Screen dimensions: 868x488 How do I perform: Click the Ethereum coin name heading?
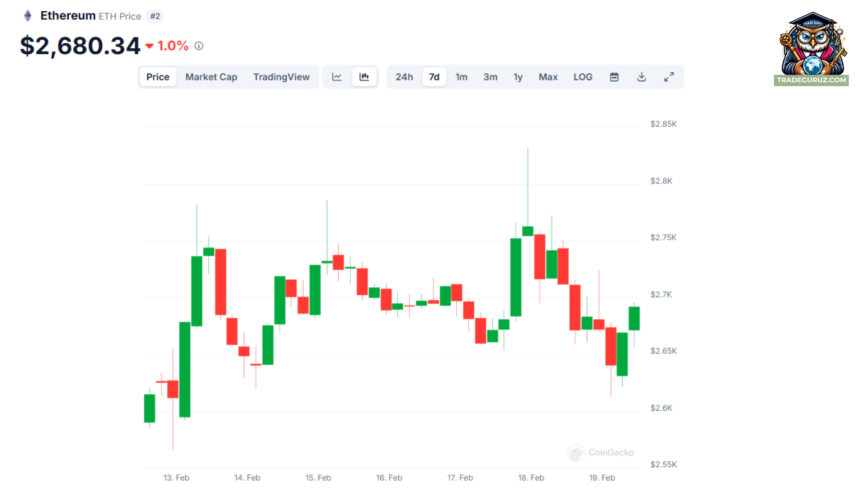click(68, 15)
